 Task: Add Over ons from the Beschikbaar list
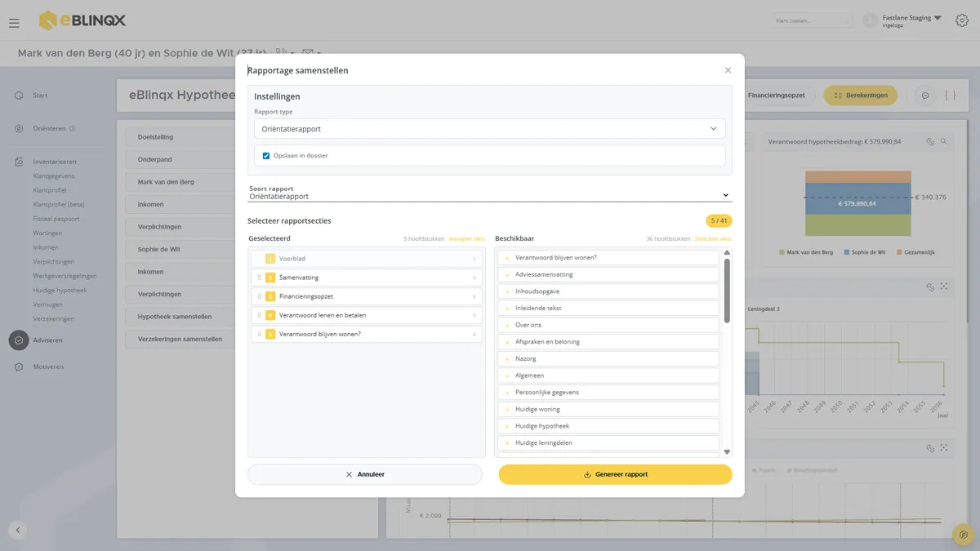(x=608, y=325)
